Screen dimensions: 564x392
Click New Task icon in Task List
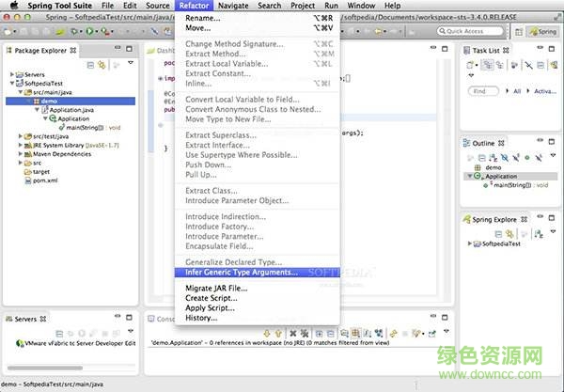[470, 65]
